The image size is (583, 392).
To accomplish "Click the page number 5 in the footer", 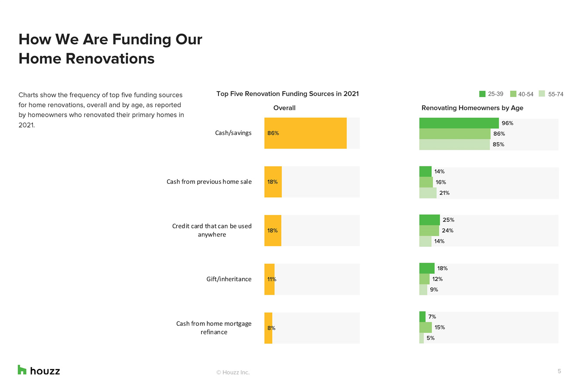I will coord(559,371).
